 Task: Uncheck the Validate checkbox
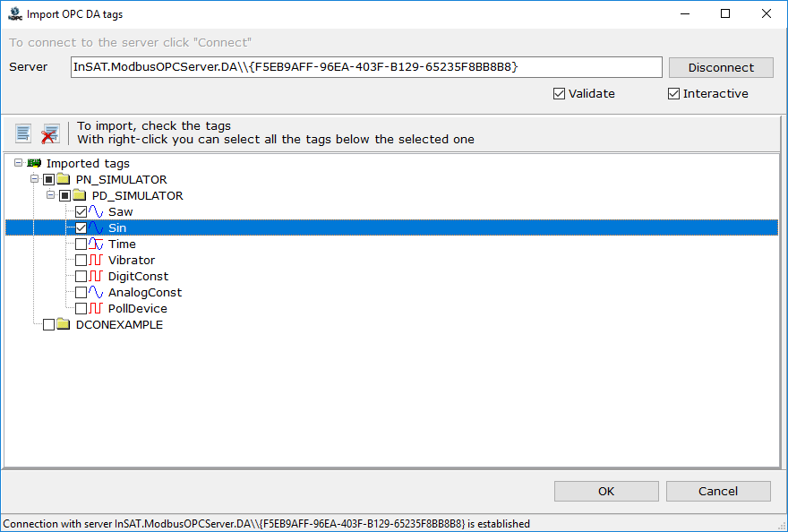click(559, 93)
